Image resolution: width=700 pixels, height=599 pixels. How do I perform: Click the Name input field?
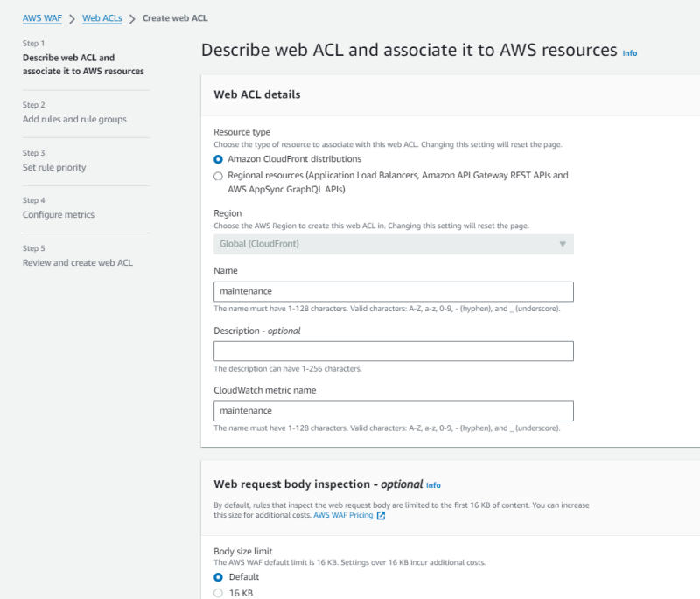[393, 291]
